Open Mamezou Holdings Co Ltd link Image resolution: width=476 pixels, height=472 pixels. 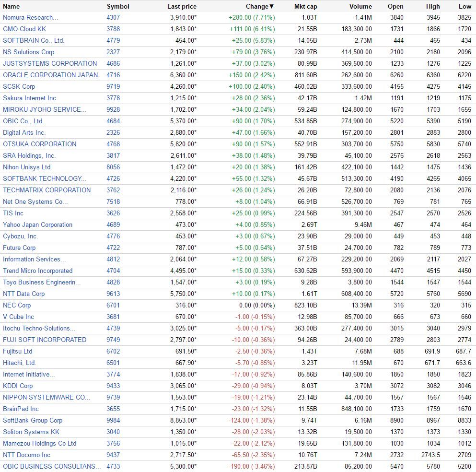tap(39, 444)
